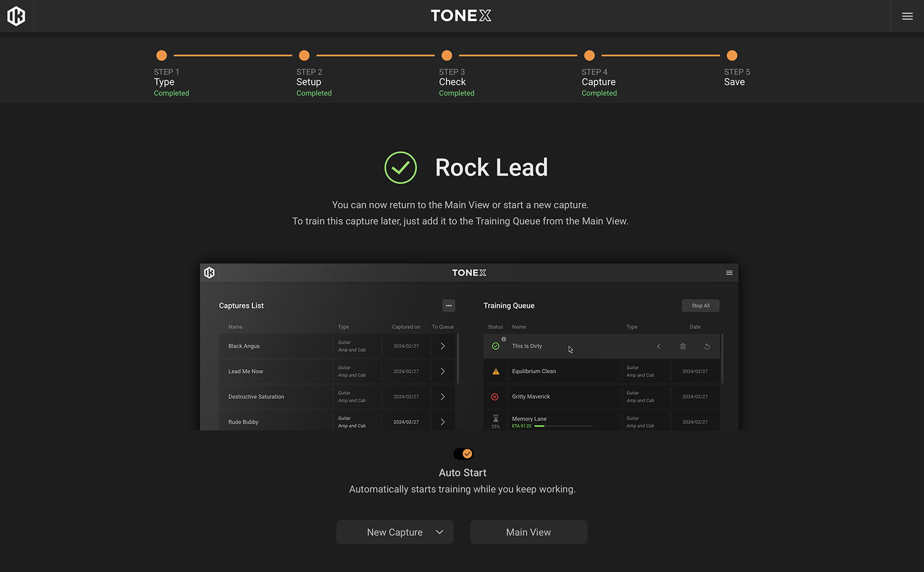Click the red error icon beside Gritty Maverick

[495, 397]
